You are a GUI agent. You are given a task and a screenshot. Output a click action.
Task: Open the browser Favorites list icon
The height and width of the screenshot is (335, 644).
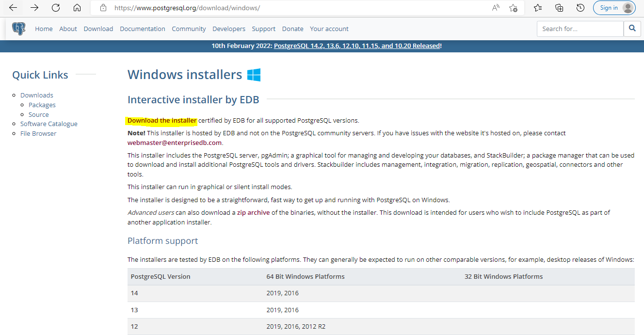pos(538,8)
